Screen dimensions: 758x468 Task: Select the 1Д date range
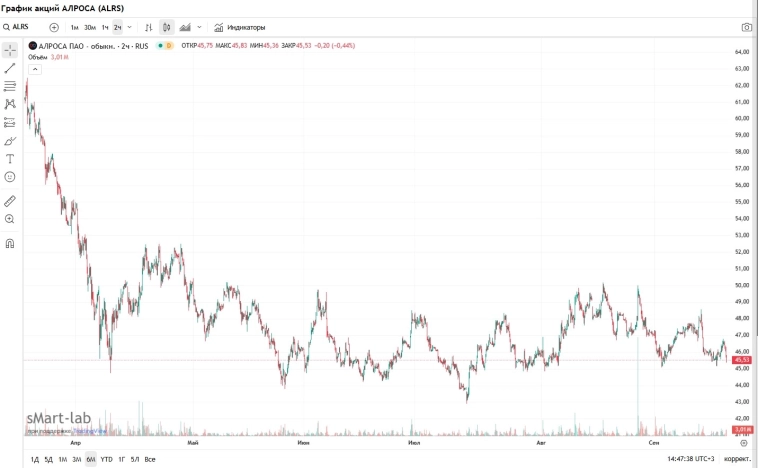[35, 459]
